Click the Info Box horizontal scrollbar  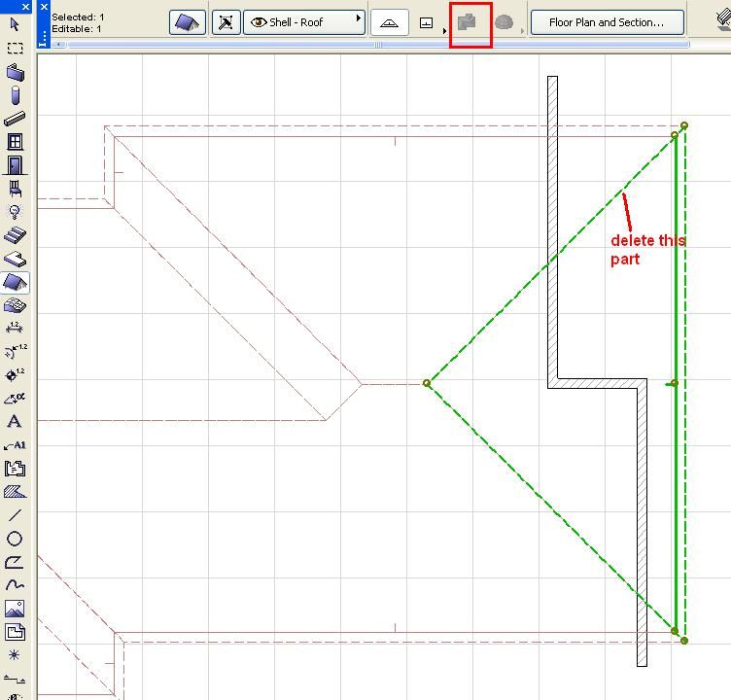378,45
